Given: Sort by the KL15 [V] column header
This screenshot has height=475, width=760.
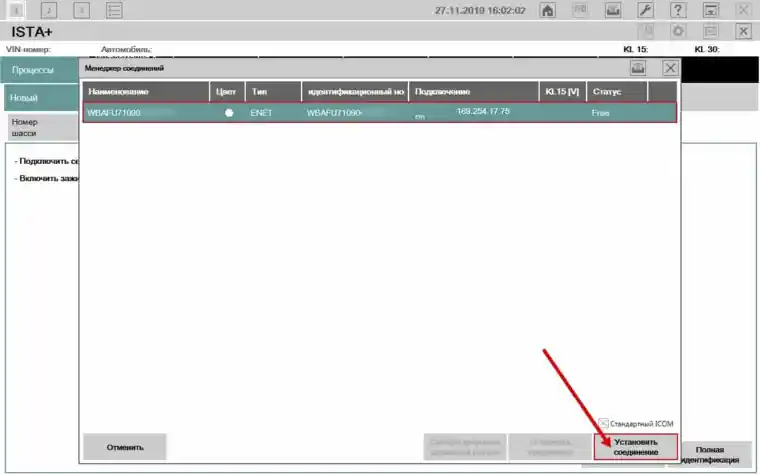Looking at the screenshot, I should 562,92.
